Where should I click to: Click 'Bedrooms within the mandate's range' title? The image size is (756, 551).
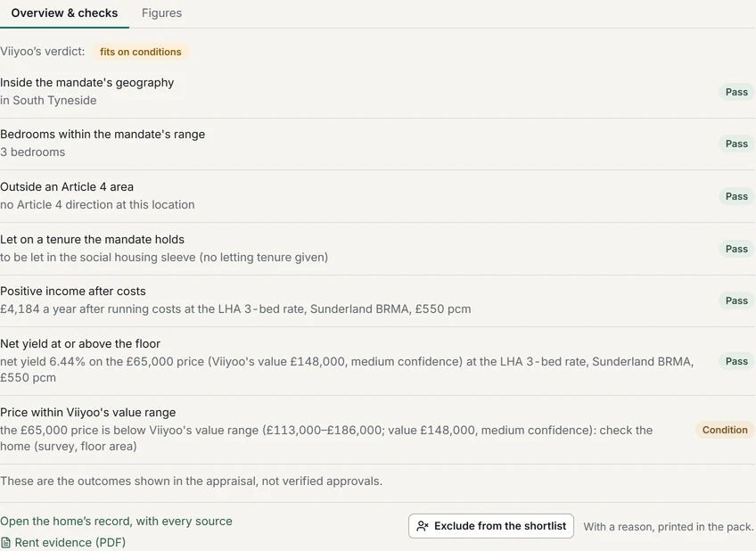103,134
